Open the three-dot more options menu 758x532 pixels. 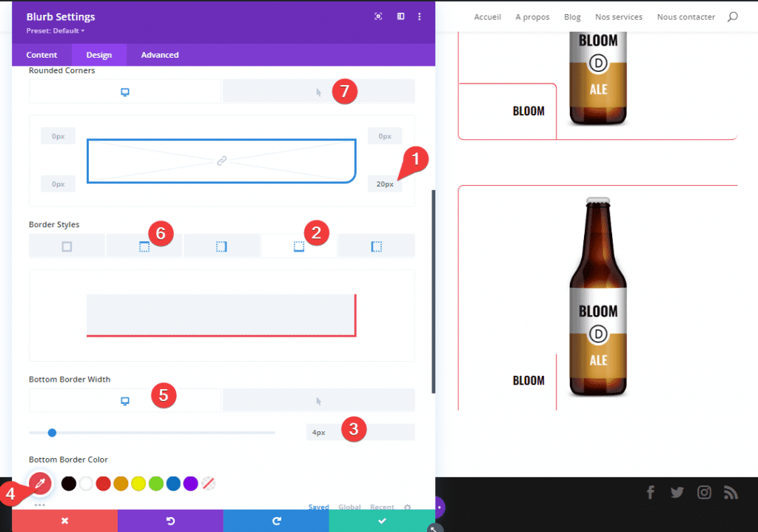419,16
